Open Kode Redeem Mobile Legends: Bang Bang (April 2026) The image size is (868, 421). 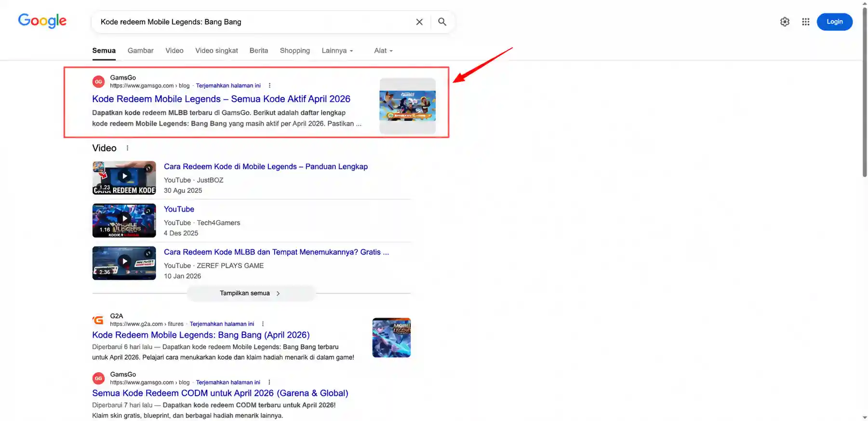coord(201,335)
